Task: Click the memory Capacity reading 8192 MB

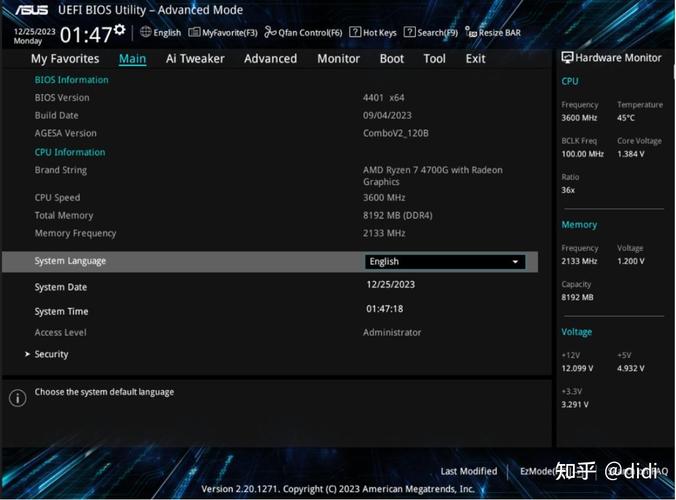Action: coord(577,297)
